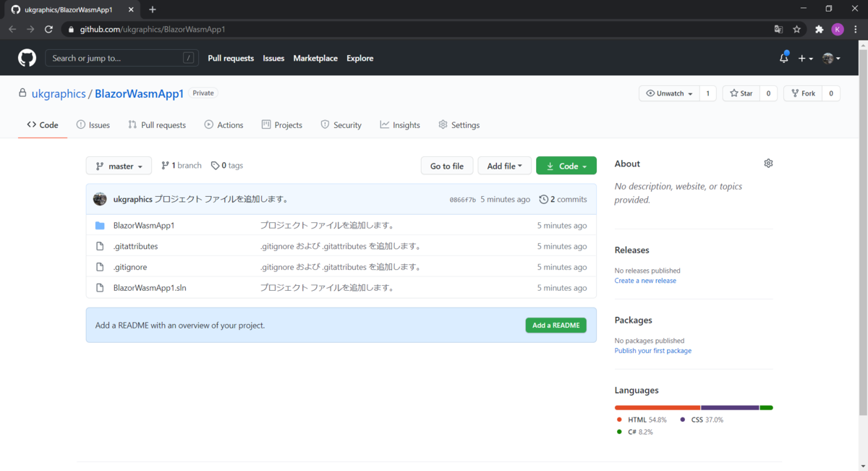Open BlazorWasmApp1.sln file

tap(150, 288)
